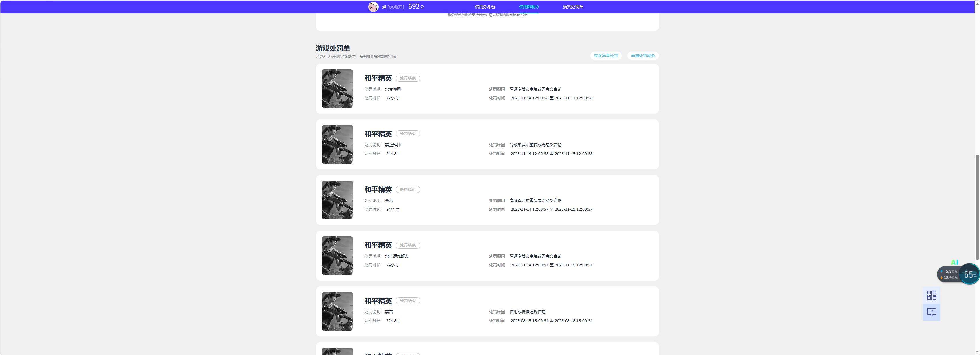The width and height of the screenshot is (980, 355).
Task: Click the 蝶 [QQ账号] account name
Action: point(393,7)
